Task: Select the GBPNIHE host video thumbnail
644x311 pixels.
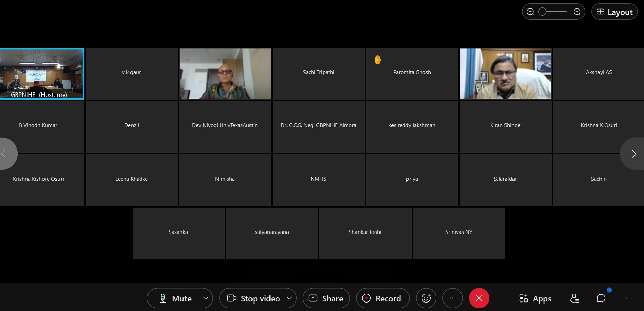Action: (x=42, y=73)
